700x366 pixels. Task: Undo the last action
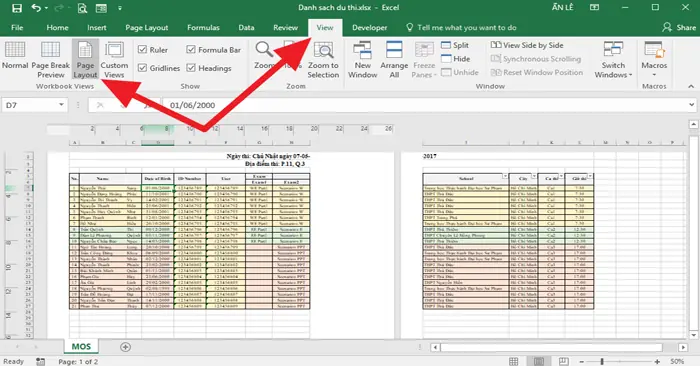36,8
